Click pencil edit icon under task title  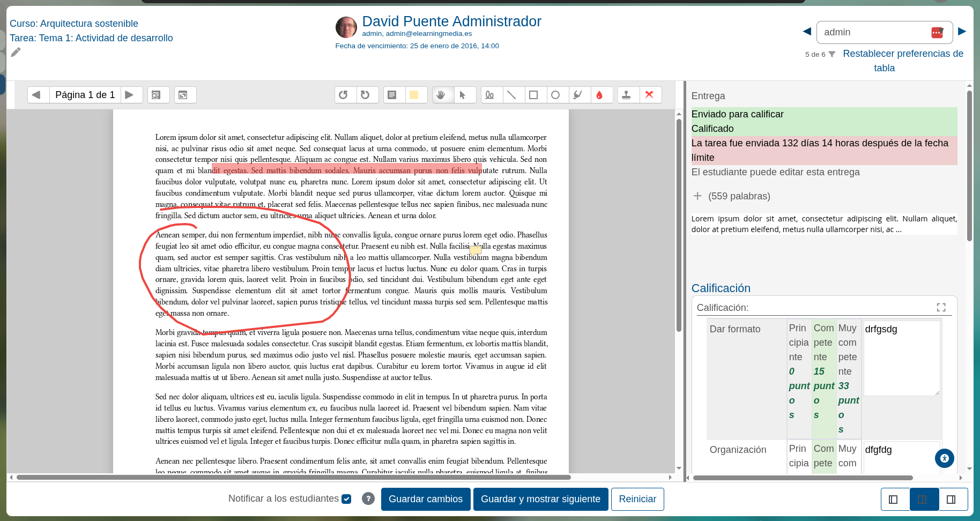coord(16,52)
